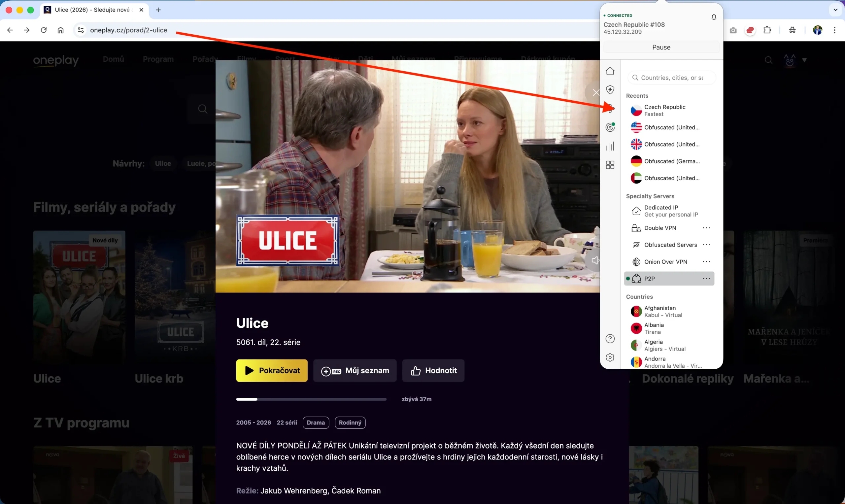Open the NordVPN home panel icon

pyautogui.click(x=610, y=71)
